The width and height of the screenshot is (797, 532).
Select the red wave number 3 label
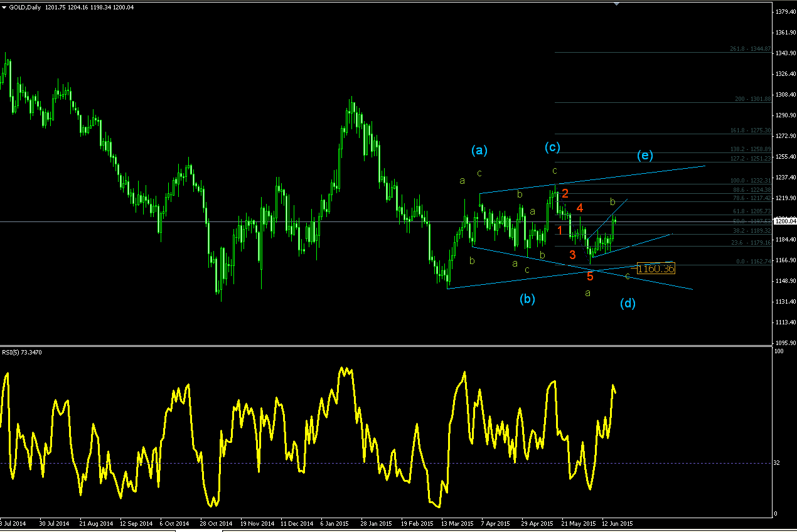[572, 255]
